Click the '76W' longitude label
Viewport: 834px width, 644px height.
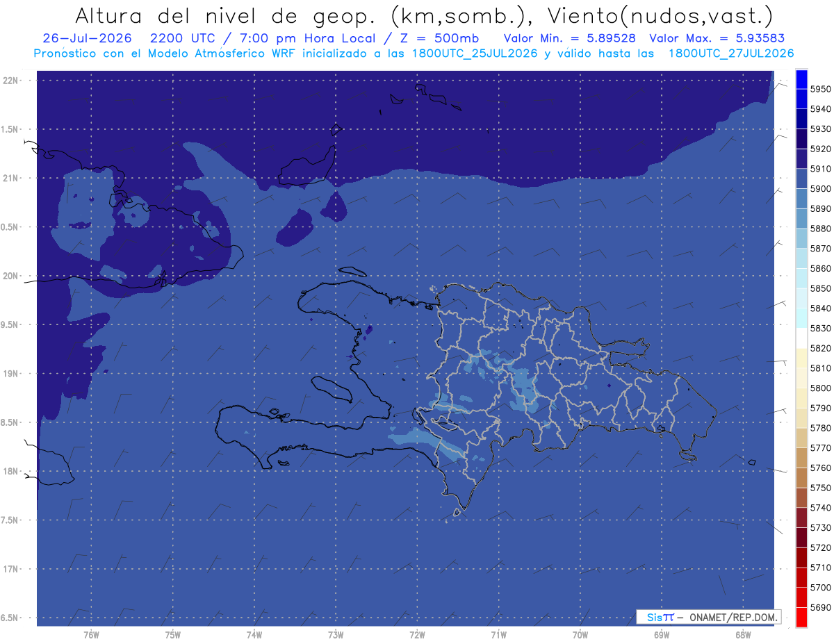click(91, 634)
